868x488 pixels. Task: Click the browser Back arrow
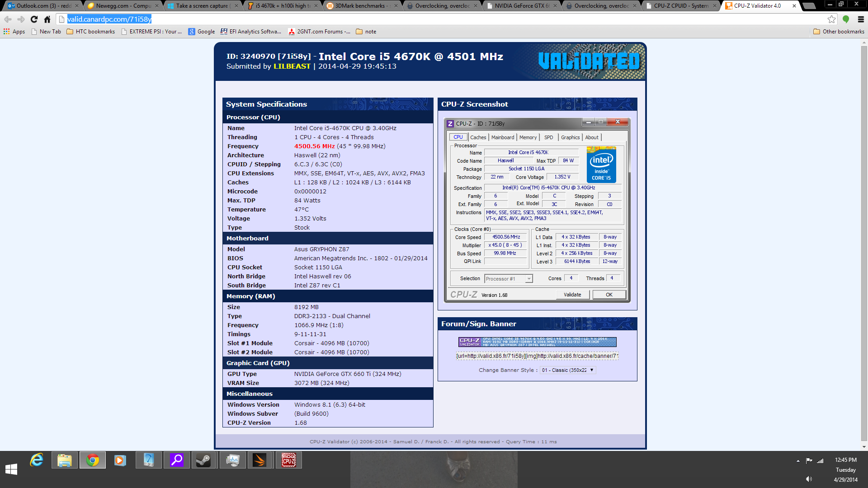coord(8,19)
